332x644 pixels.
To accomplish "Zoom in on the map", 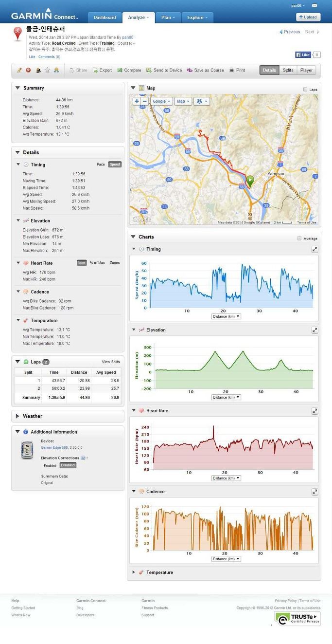I will tap(137, 101).
